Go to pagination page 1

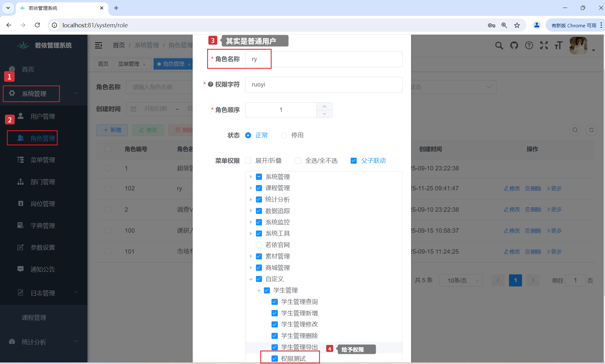pos(515,280)
